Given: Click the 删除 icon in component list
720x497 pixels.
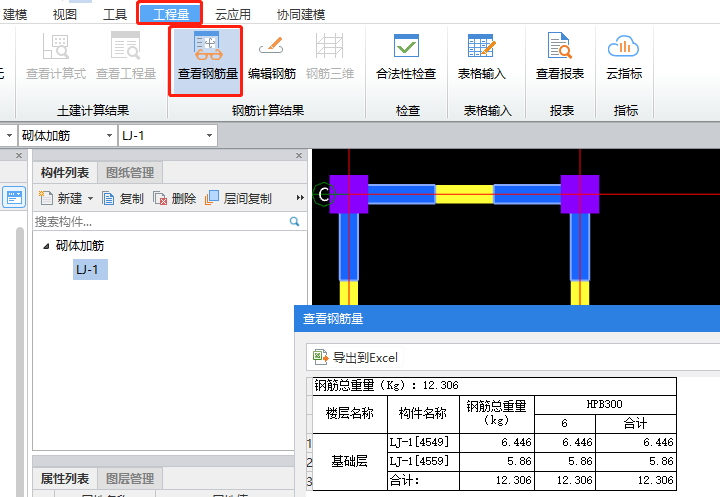Looking at the screenshot, I should (174, 198).
